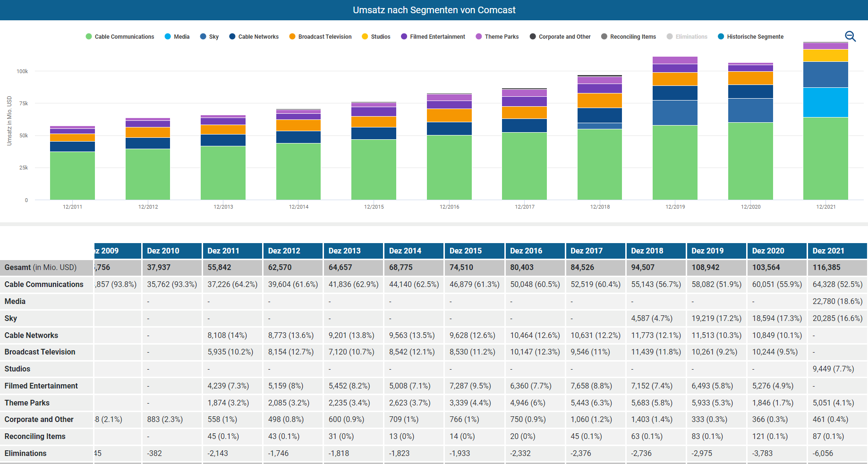Click the Studios yellow legend marker
This screenshot has height=464, width=868.
click(x=365, y=37)
